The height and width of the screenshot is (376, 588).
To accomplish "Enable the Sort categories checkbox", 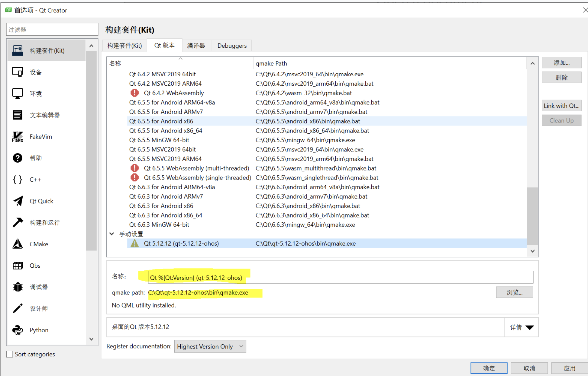I will pos(10,354).
